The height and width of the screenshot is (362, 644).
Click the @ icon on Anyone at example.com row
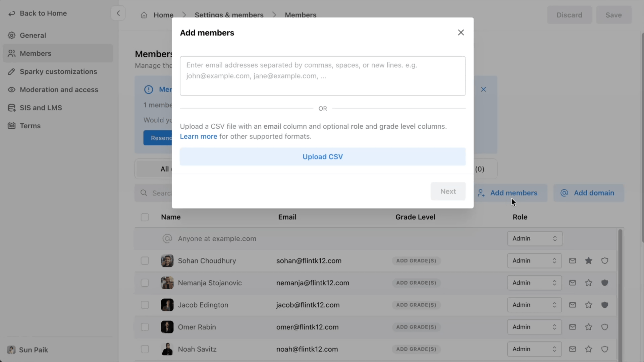(x=167, y=238)
